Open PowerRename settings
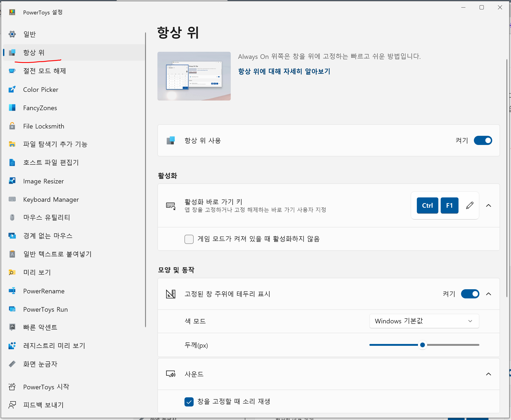511x420 pixels. pos(74,291)
